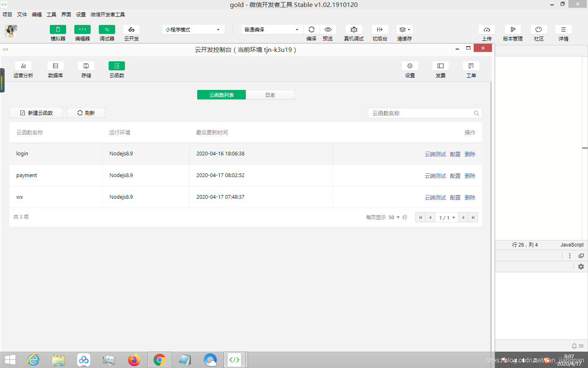
Task: Open the storage (存储) section
Action: [86, 66]
